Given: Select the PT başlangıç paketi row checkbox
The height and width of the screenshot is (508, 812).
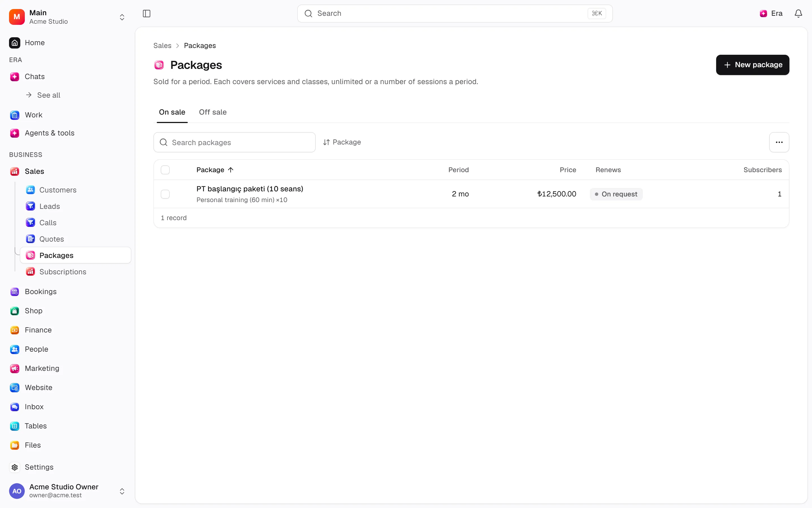Looking at the screenshot, I should click(165, 194).
